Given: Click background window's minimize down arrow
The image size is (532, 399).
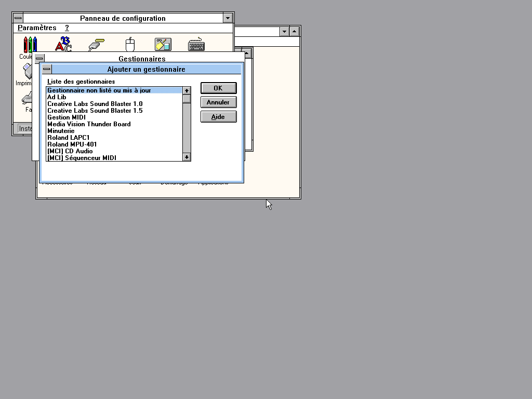Looking at the screenshot, I should (284, 32).
